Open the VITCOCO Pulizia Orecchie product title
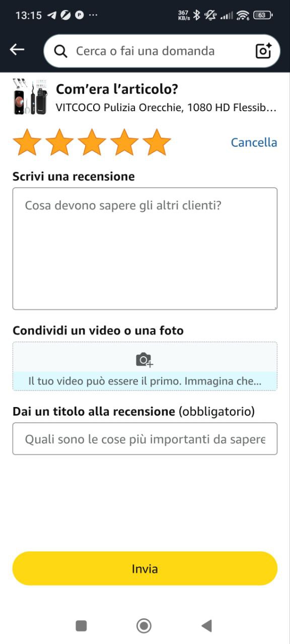Viewport: 290px width, 644px height. [166, 107]
